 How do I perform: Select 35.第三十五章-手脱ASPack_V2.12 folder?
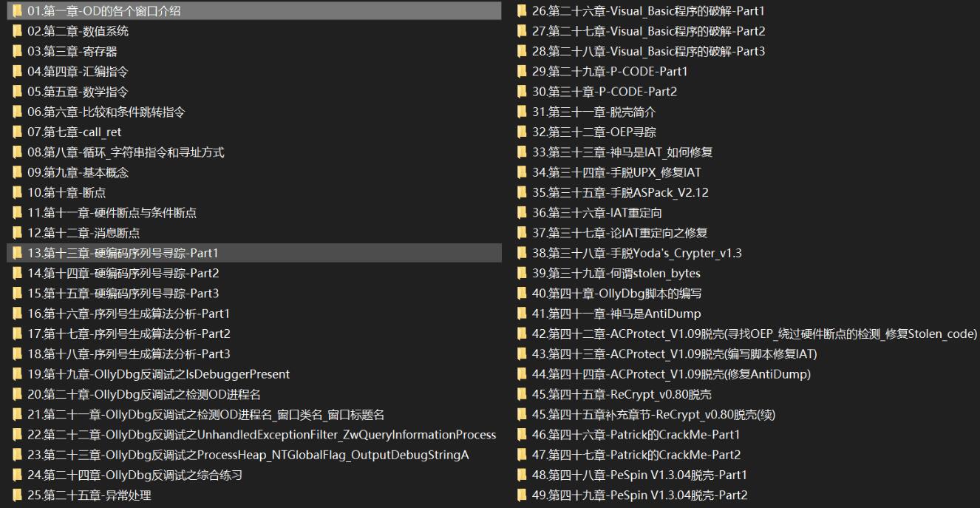coord(620,193)
